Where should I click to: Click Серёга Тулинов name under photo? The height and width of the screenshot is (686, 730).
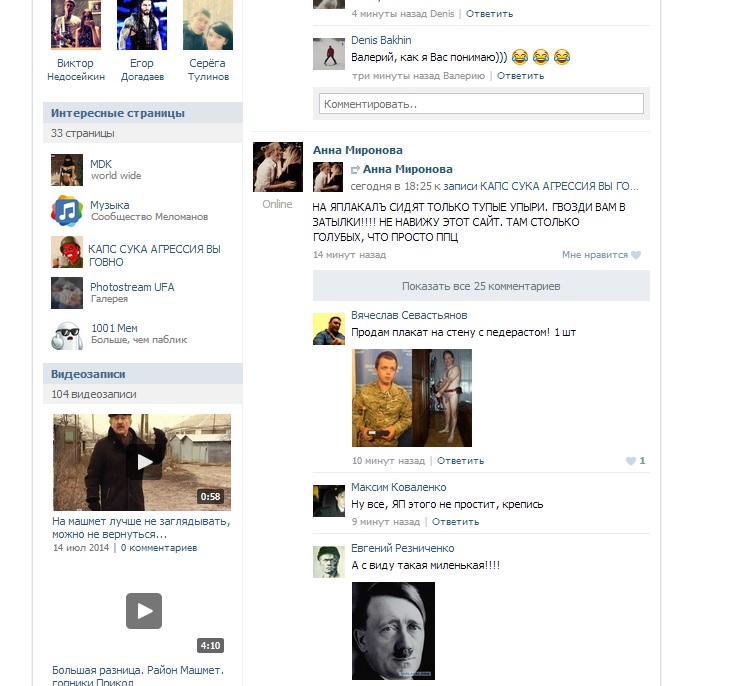click(208, 70)
